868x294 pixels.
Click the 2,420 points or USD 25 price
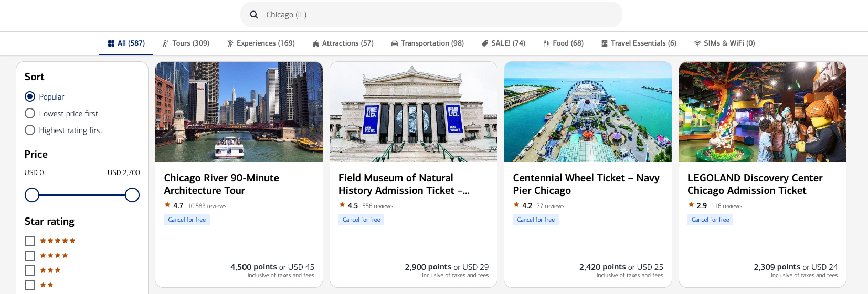pyautogui.click(x=621, y=267)
